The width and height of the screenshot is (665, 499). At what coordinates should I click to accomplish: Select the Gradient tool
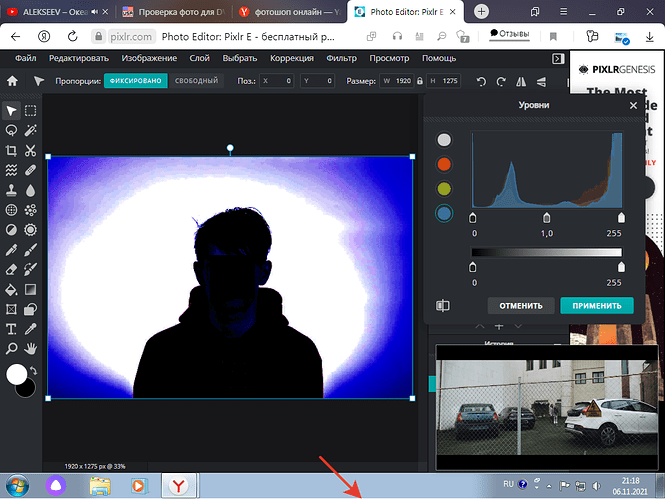pyautogui.click(x=31, y=289)
